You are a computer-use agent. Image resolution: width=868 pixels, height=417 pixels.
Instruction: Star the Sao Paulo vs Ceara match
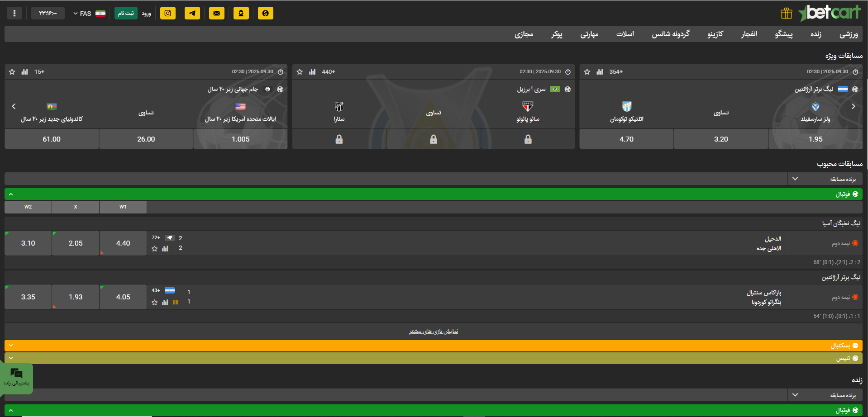tap(300, 72)
